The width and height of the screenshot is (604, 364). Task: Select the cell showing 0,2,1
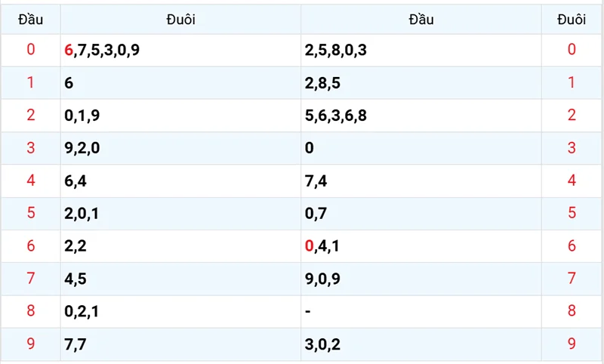[x=82, y=310]
